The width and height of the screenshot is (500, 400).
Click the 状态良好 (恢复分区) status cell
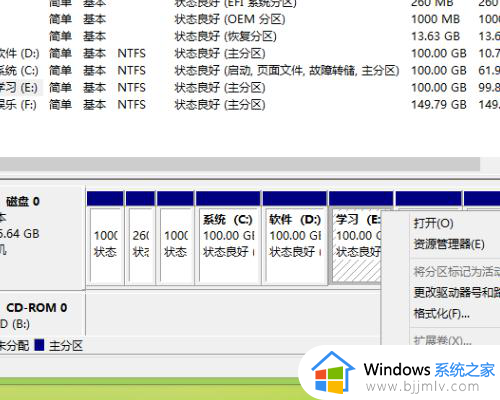pyautogui.click(x=226, y=36)
